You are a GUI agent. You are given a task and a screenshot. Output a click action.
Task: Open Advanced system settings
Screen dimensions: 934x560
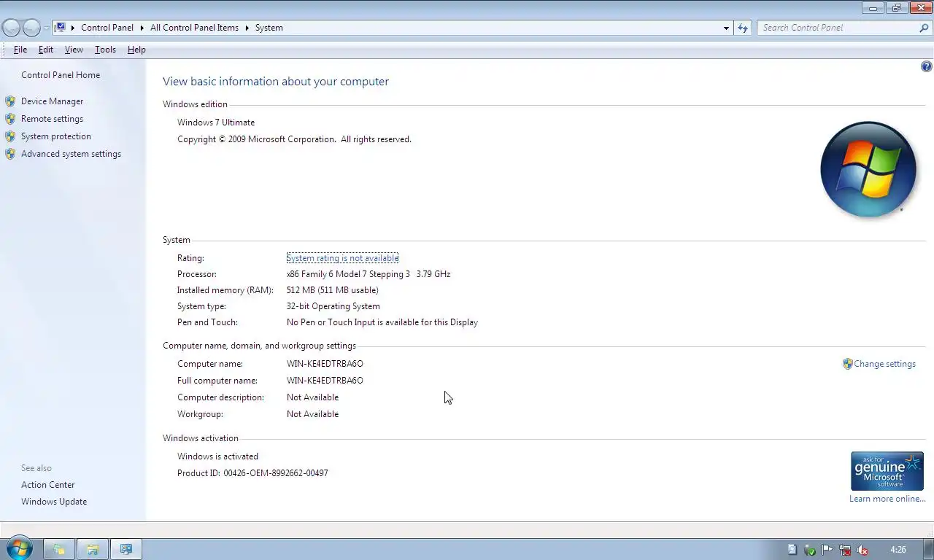point(71,154)
